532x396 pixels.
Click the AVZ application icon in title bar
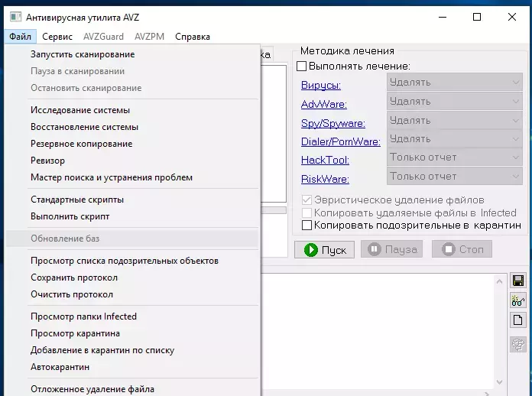click(15, 17)
